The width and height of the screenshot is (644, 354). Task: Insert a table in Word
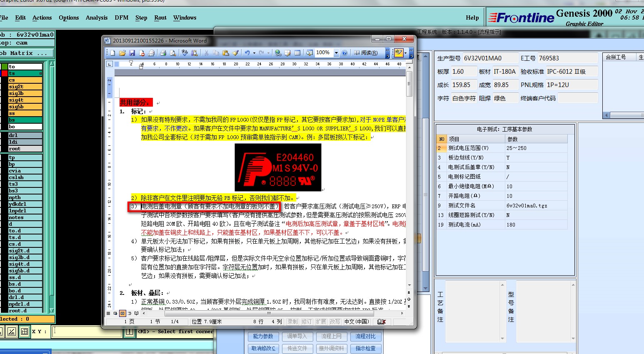297,53
